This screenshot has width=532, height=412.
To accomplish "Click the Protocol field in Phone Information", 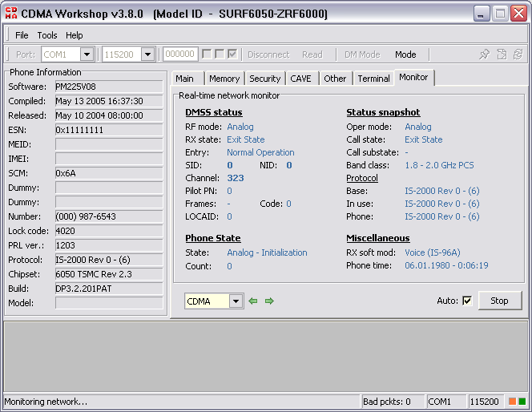I will 109,260.
